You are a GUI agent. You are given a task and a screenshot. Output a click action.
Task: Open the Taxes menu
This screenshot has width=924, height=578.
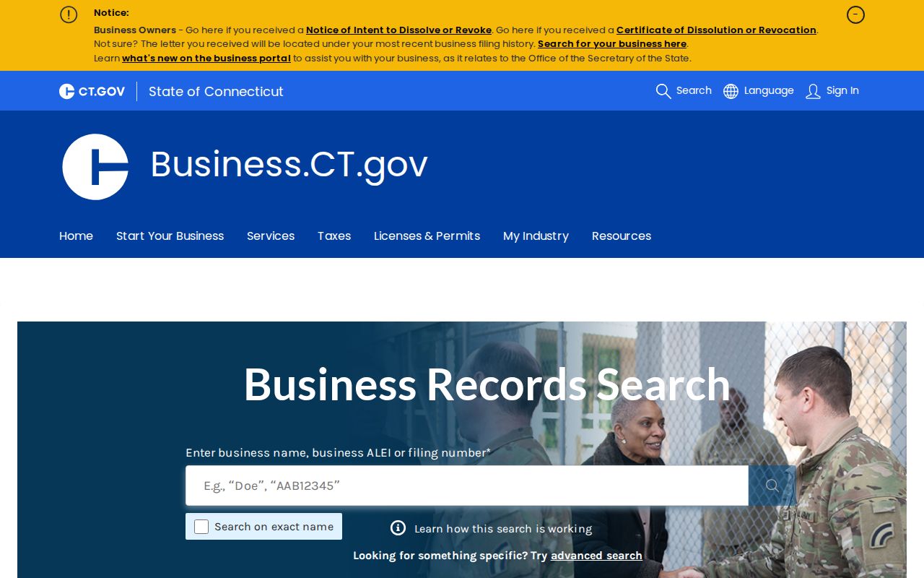tap(334, 236)
